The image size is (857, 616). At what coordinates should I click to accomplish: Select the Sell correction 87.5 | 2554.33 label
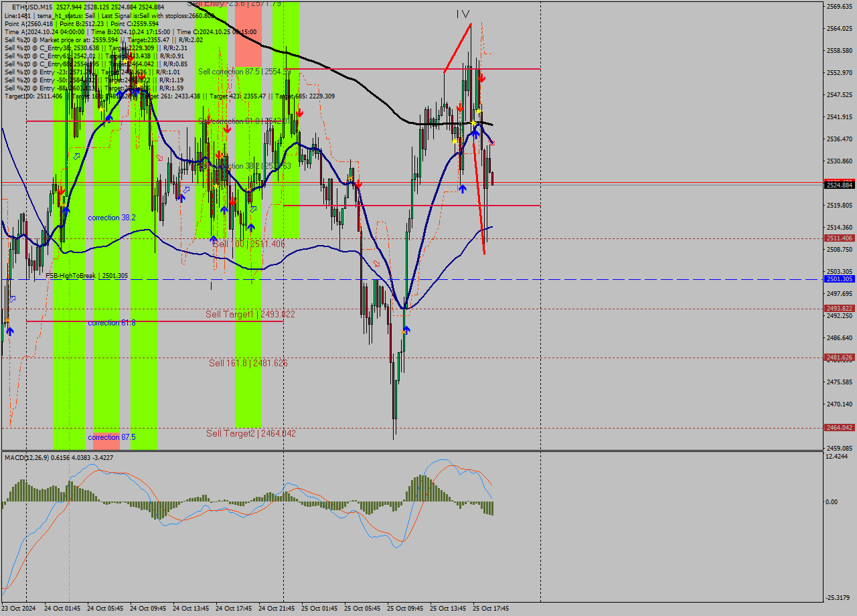pos(244,71)
